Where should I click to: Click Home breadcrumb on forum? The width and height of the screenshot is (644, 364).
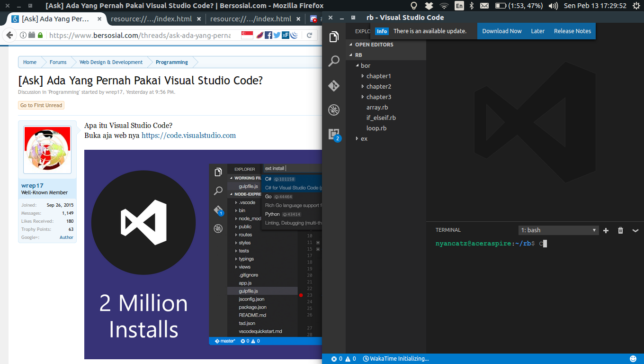[x=30, y=62]
